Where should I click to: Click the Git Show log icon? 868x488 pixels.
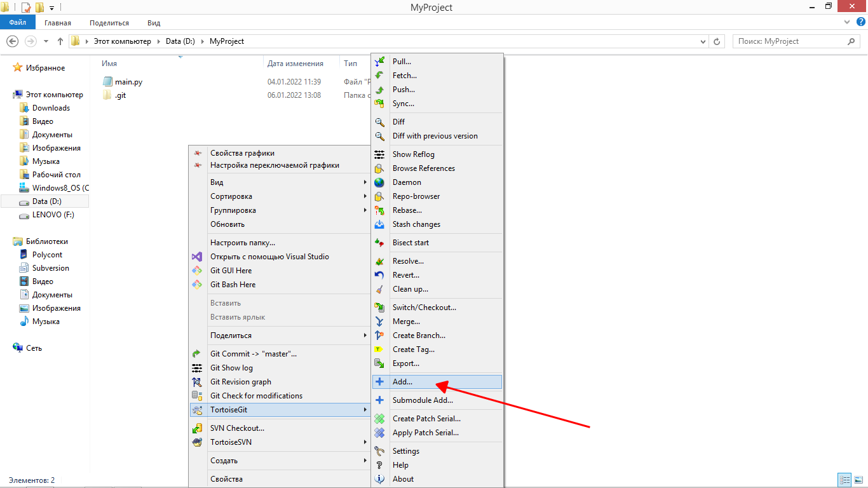coord(197,368)
